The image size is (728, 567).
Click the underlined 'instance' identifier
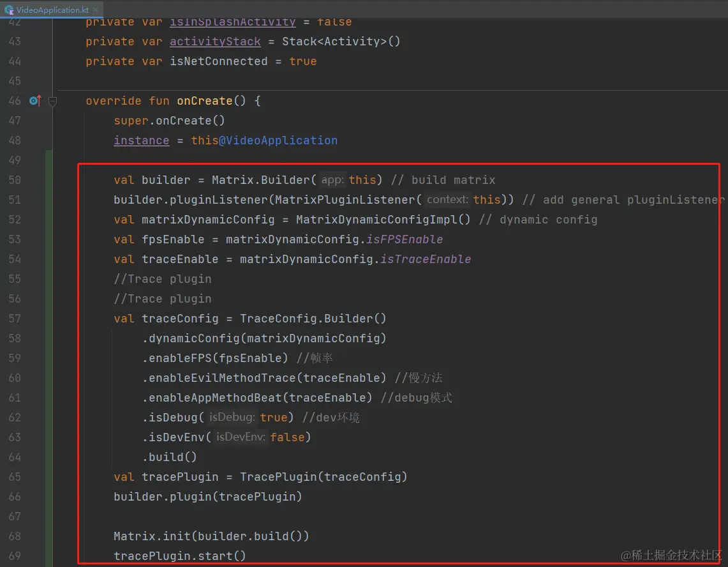[142, 140]
